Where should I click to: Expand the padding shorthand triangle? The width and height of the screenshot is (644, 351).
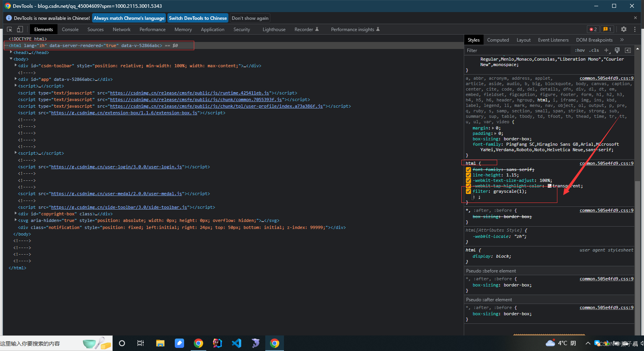point(496,133)
